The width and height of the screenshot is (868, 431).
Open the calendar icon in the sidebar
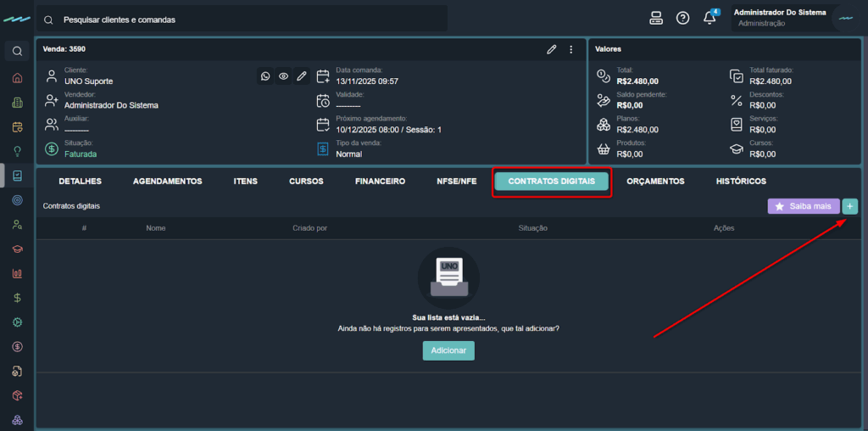[x=17, y=127]
